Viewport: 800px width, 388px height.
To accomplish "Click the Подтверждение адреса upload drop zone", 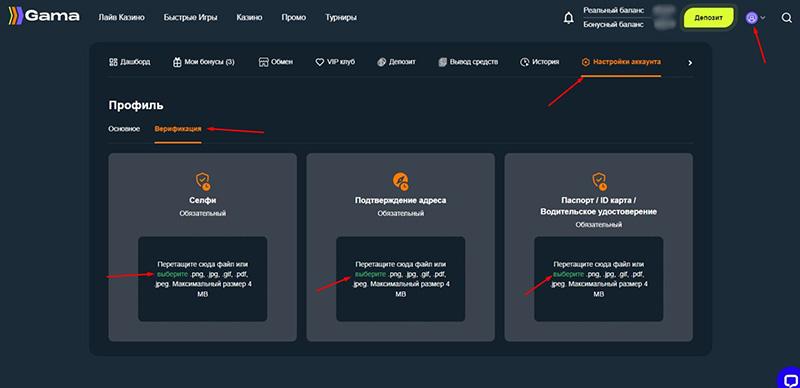I will click(401, 279).
